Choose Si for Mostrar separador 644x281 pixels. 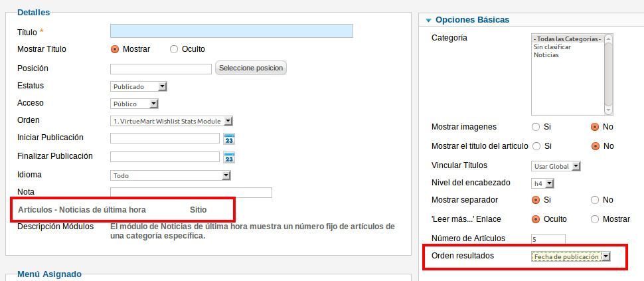(x=536, y=200)
